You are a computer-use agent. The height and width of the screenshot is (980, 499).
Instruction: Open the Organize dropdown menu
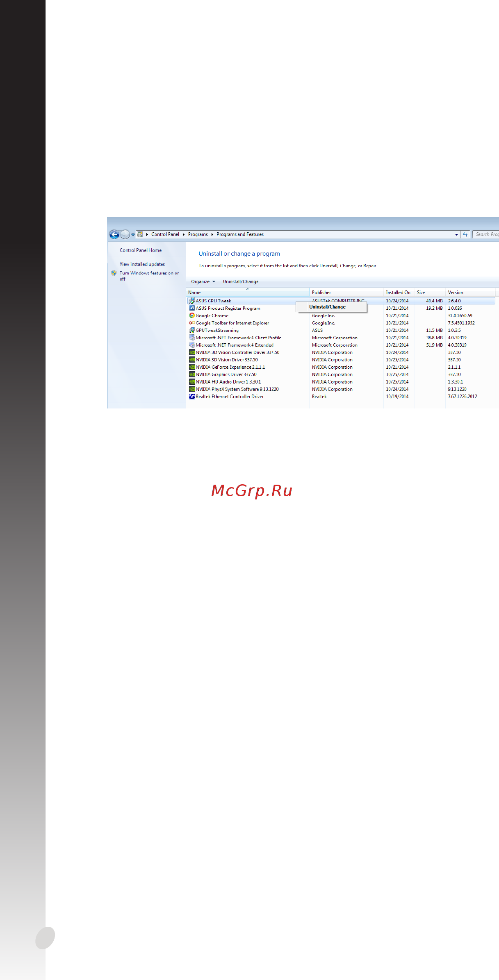(x=203, y=281)
